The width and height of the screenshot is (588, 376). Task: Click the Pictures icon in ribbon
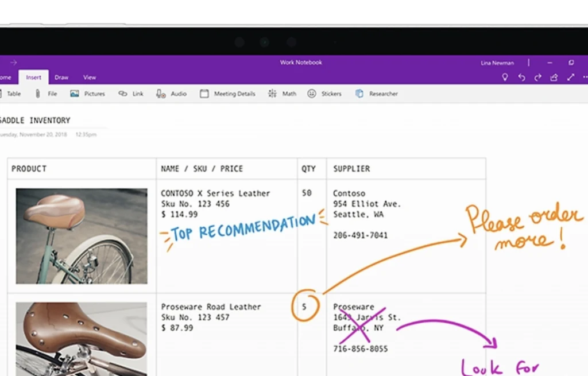(74, 94)
